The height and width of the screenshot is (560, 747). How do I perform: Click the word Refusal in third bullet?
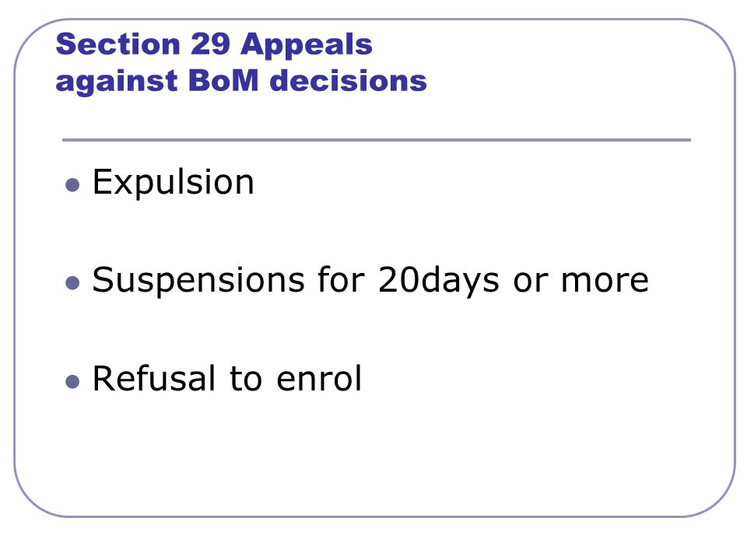154,379
